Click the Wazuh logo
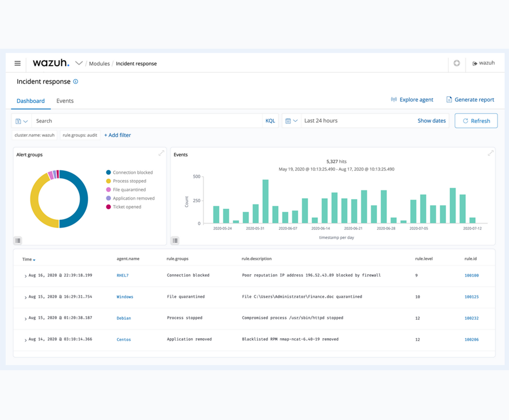The height and width of the screenshot is (420, 509). coord(51,63)
